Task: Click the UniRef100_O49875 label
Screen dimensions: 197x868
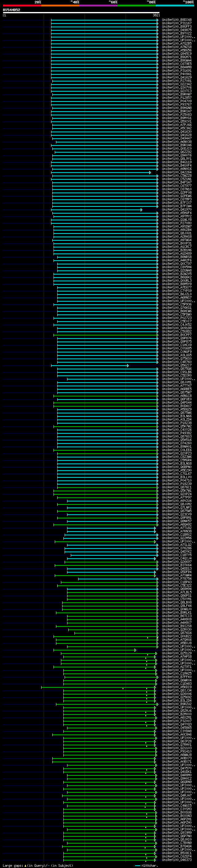Action: point(176,30)
